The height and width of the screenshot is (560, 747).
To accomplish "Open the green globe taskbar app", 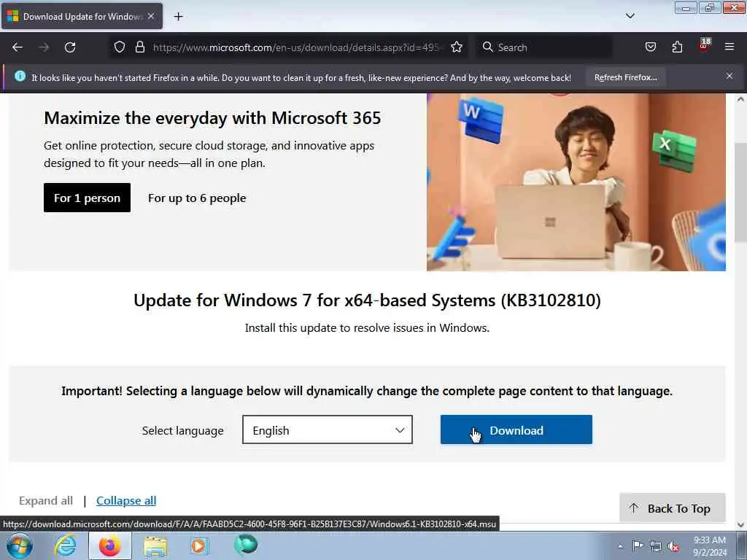I will 245,545.
